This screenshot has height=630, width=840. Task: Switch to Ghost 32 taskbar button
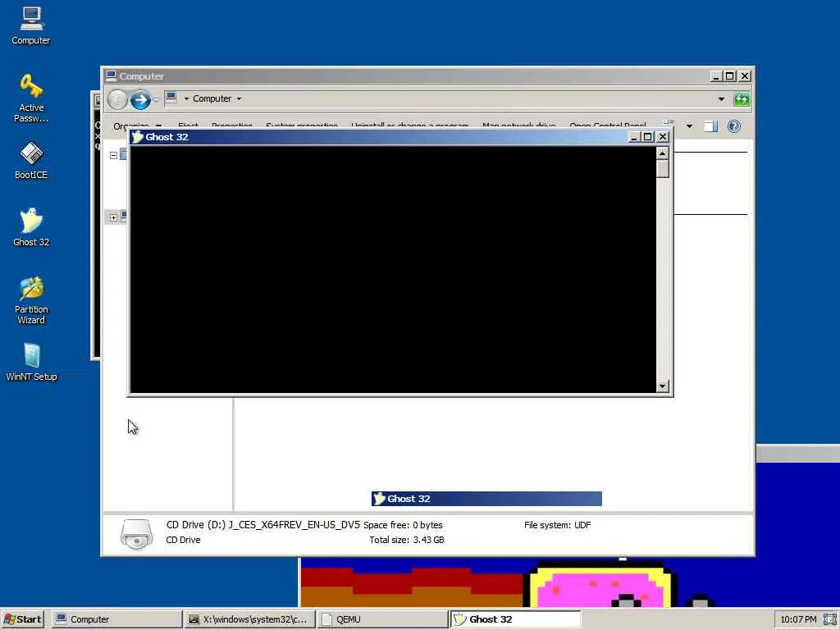515,619
